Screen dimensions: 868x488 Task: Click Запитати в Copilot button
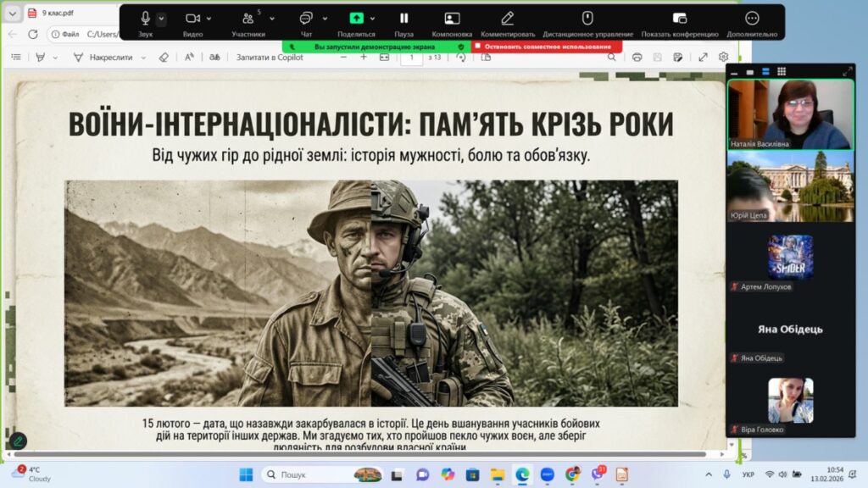(270, 57)
